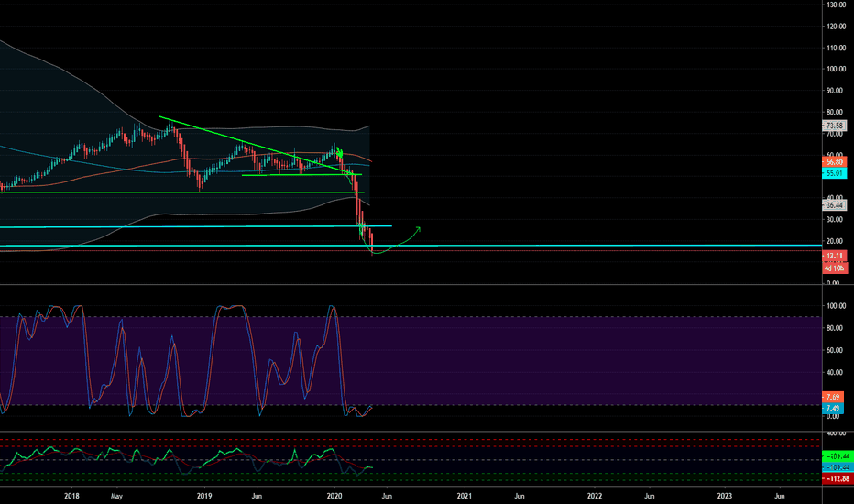Viewport: 854px width, 504px height.
Task: Click the cyan 55.01 price label
Action: [834, 173]
